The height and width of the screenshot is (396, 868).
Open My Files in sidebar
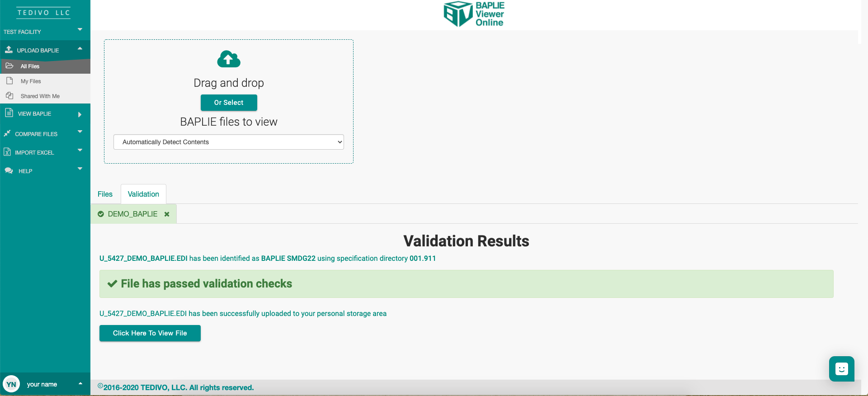click(x=31, y=81)
